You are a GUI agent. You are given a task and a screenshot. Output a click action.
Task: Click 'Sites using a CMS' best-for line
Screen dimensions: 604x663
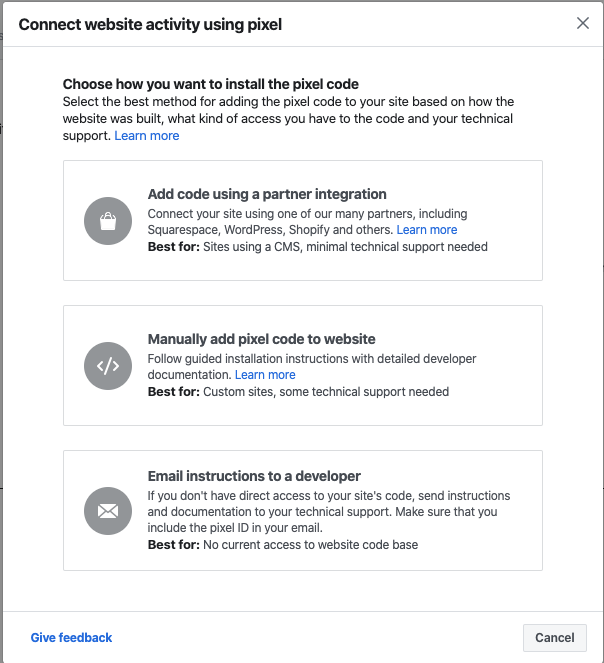click(x=318, y=247)
